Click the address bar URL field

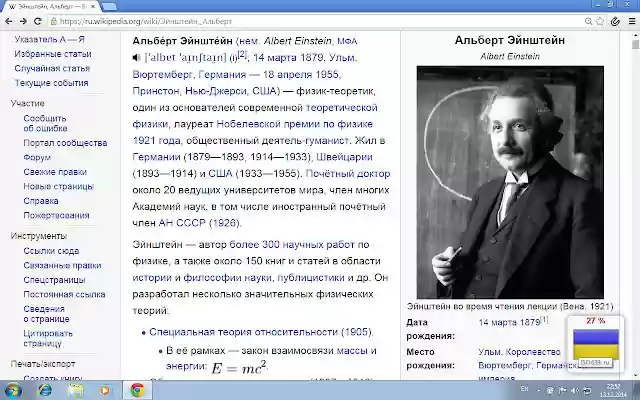pos(318,21)
